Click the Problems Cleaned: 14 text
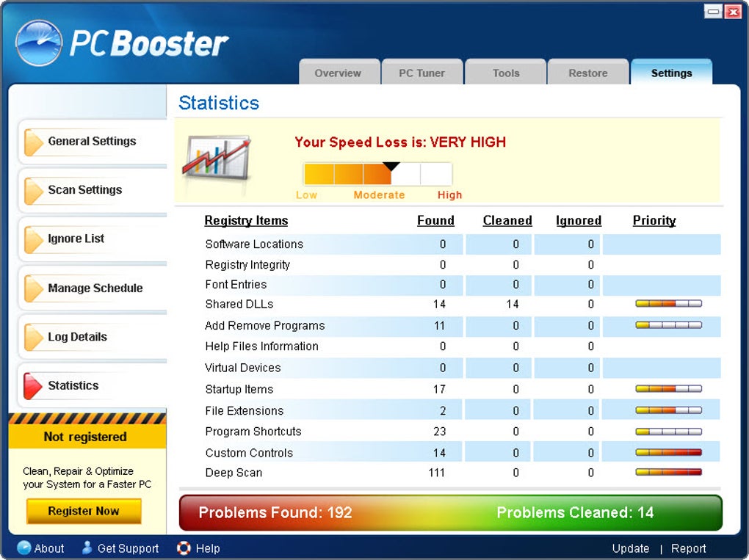 (x=575, y=513)
